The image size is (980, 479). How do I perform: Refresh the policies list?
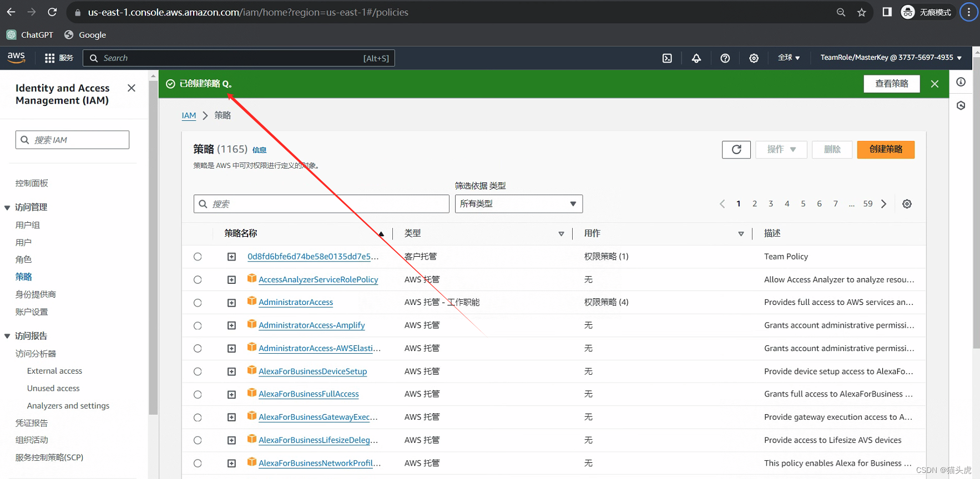tap(736, 150)
